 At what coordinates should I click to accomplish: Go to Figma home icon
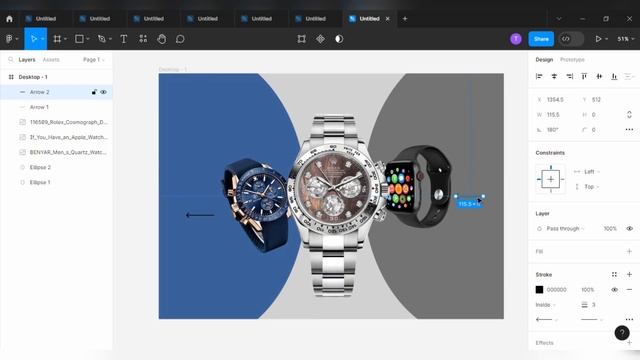tap(9, 19)
